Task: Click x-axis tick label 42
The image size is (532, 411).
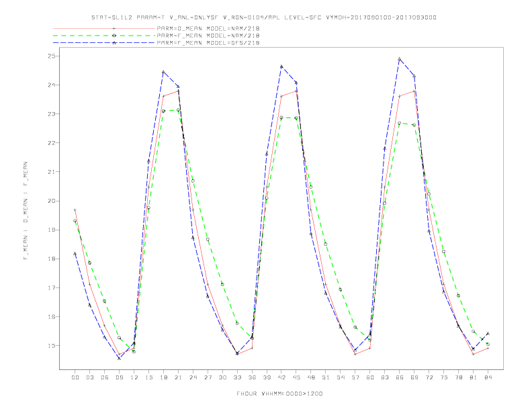Action: tap(281, 377)
